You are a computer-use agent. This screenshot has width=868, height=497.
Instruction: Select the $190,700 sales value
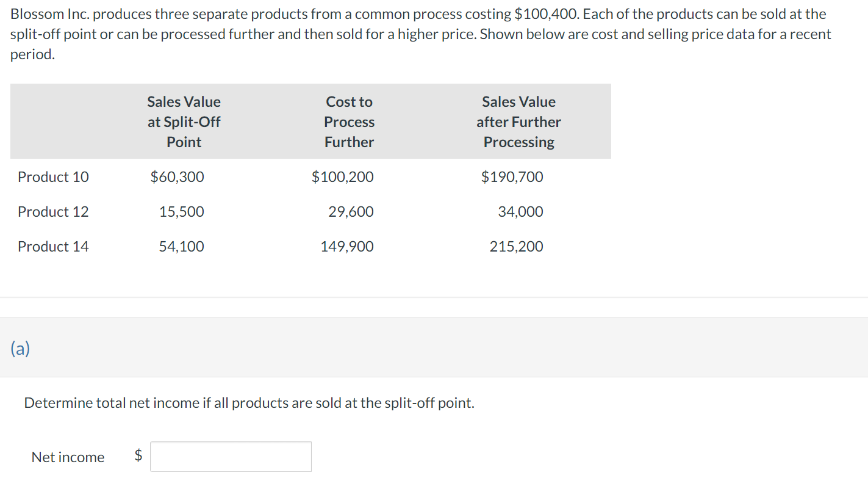point(512,177)
